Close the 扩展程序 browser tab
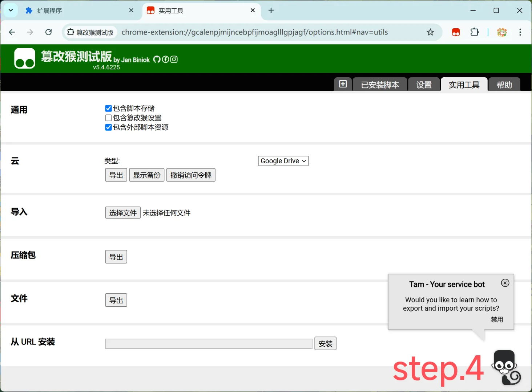This screenshot has width=532, height=392. (x=131, y=11)
